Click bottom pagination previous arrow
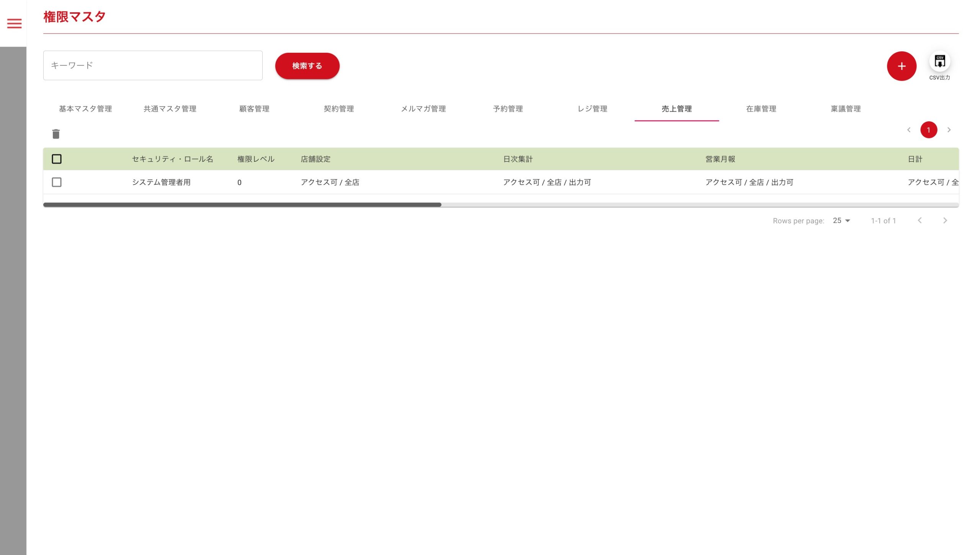This screenshot has width=980, height=555. pos(920,220)
